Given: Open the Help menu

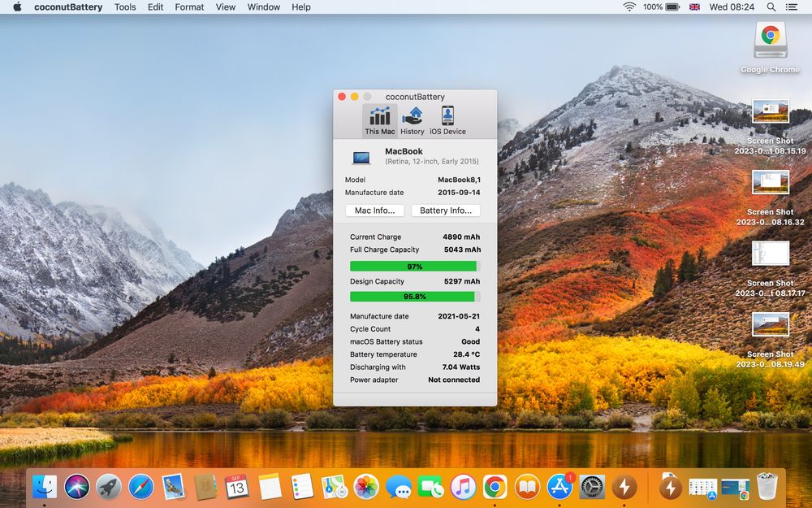Looking at the screenshot, I should coord(301,7).
